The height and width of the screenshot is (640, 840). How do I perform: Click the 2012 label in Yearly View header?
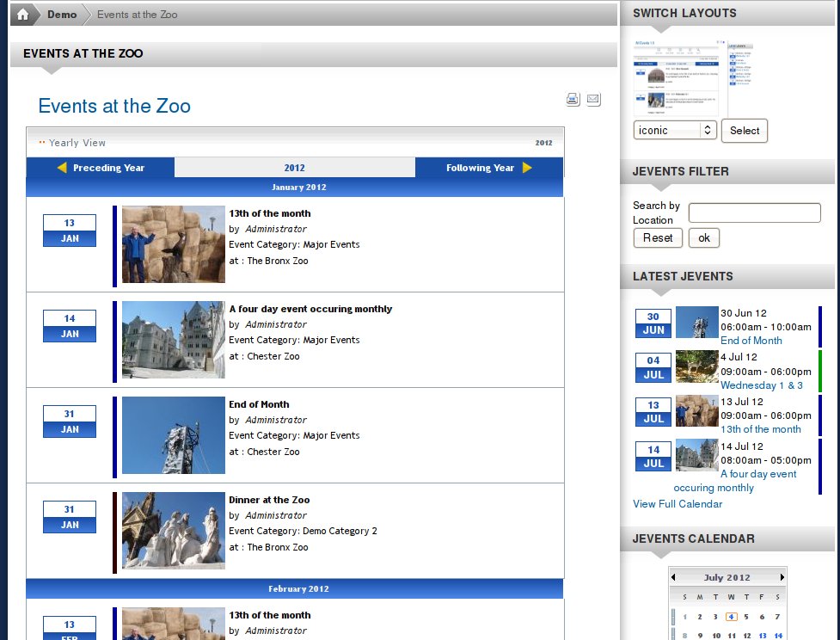(x=543, y=143)
